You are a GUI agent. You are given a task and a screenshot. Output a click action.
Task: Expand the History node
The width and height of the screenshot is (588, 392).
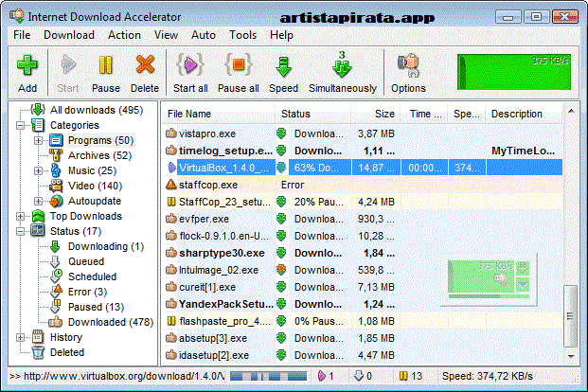point(20,338)
